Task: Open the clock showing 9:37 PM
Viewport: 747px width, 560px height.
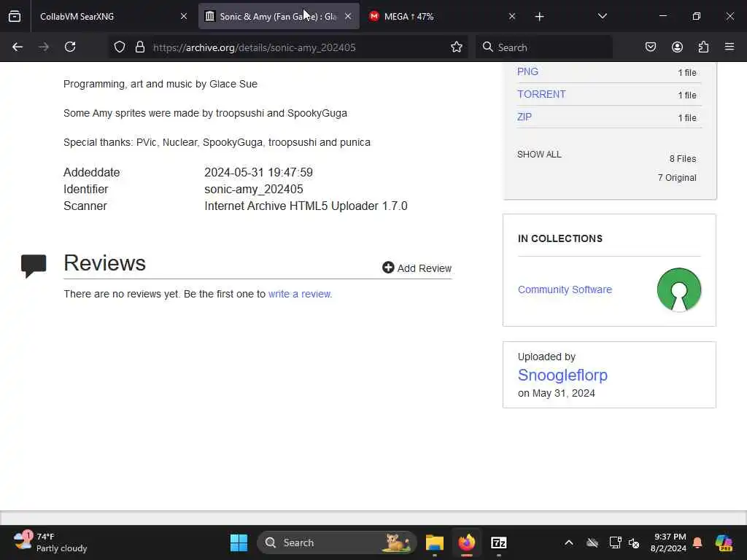Action: click(670, 542)
